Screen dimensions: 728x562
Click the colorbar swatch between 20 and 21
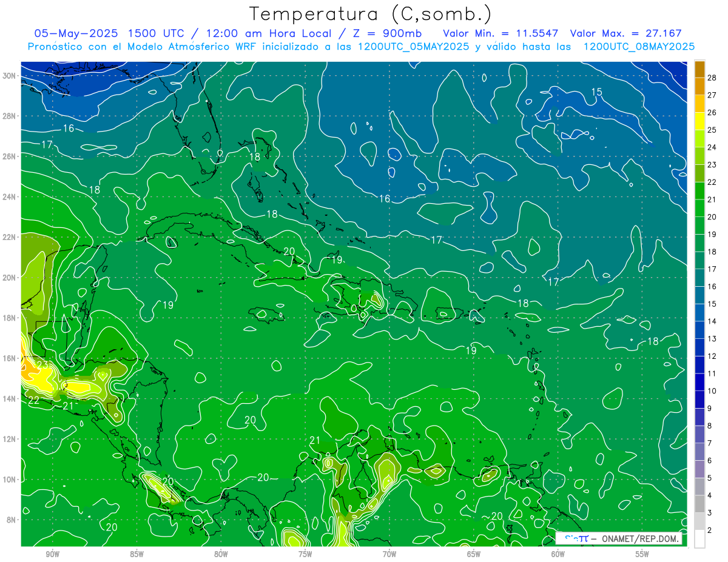[699, 208]
